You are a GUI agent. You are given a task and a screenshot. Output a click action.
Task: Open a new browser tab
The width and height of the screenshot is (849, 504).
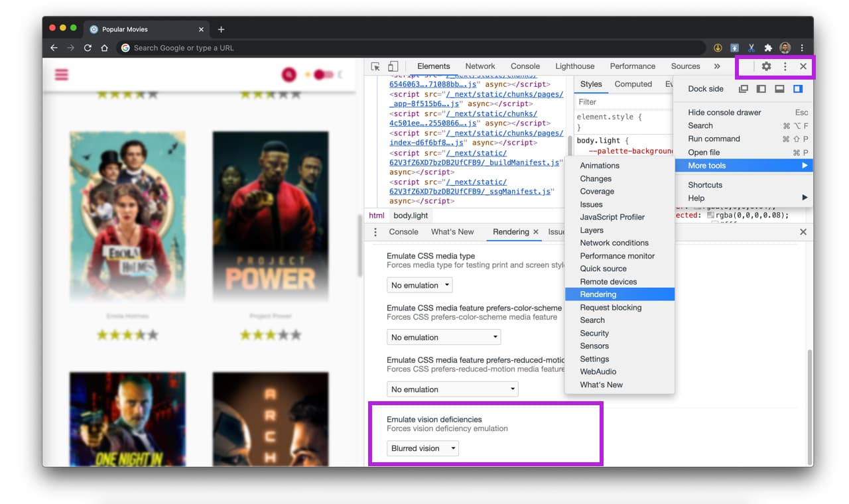click(221, 29)
